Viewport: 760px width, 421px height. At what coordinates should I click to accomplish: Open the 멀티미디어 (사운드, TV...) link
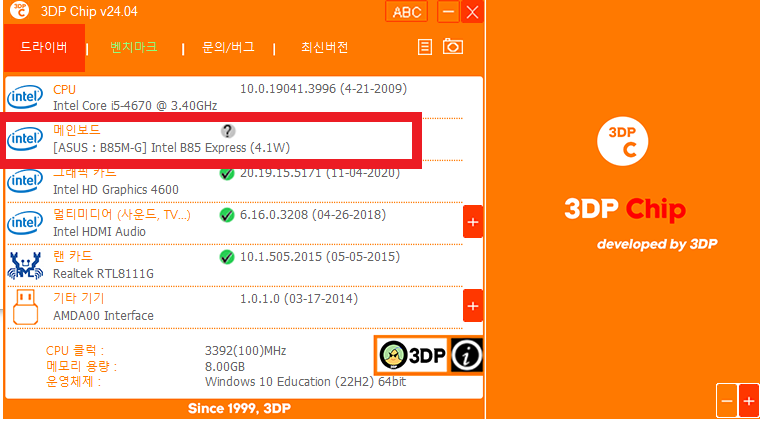point(122,215)
